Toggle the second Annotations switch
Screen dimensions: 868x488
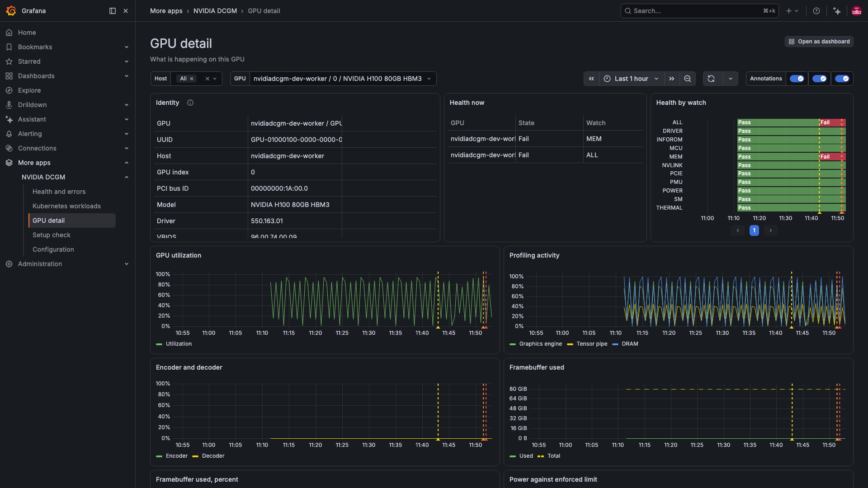(819, 79)
